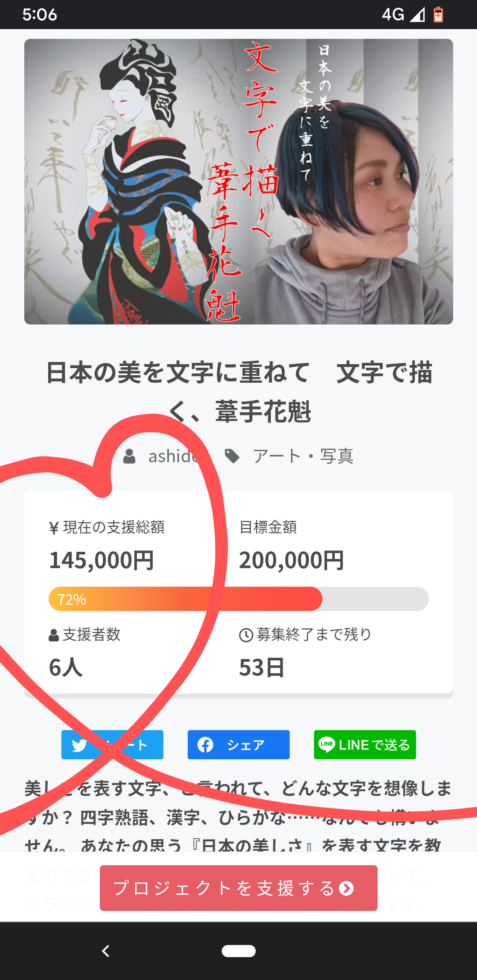477x980 pixels.
Task: Tap the 72% funding progress bar
Action: (238, 599)
